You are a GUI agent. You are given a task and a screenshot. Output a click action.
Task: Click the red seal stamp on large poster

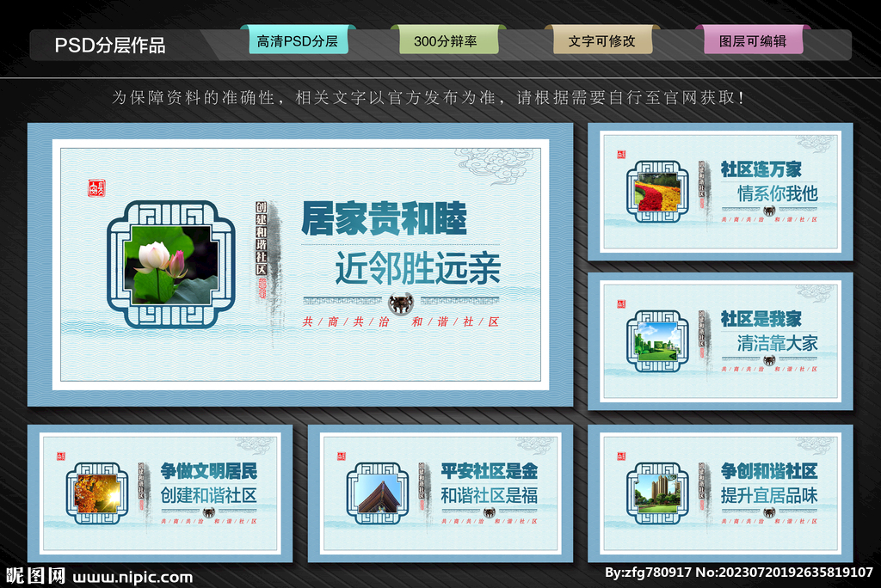(96, 188)
